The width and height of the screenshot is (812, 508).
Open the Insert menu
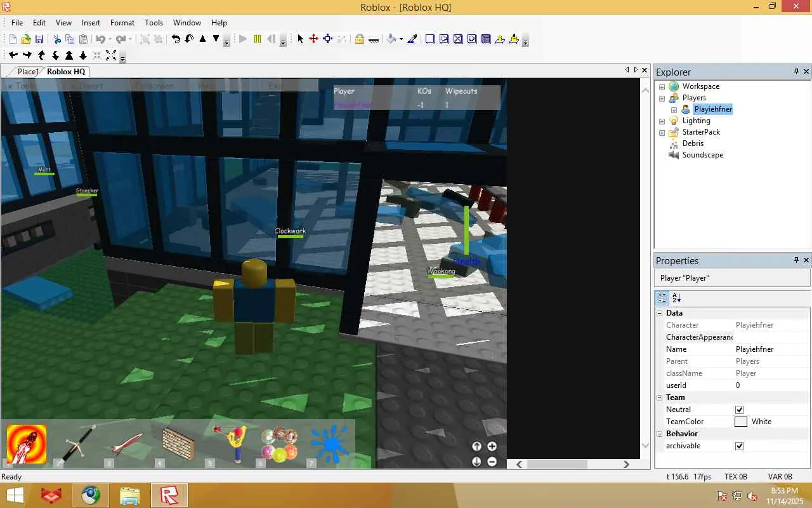pos(91,22)
